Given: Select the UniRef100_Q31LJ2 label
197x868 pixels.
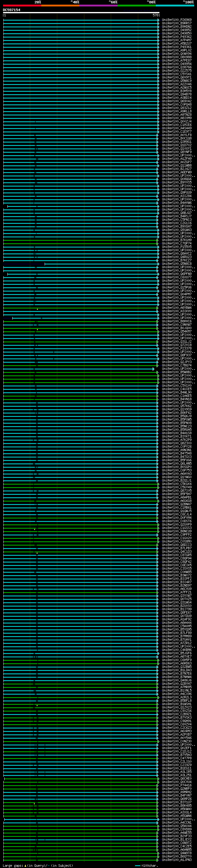Looking at the screenshot, I should click(176, 341).
